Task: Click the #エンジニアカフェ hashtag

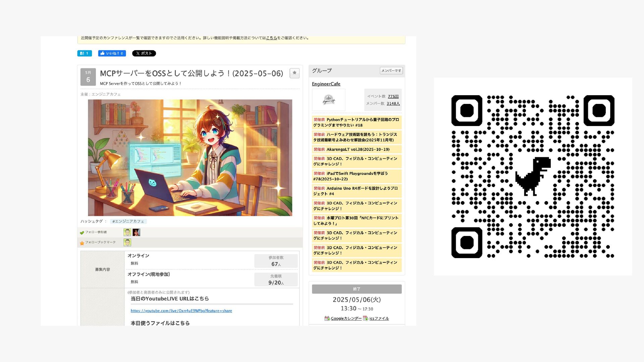Action: point(128,221)
